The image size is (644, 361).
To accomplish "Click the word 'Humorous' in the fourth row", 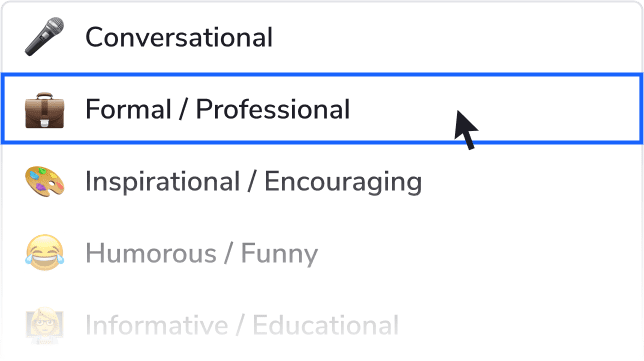I will coord(151,253).
